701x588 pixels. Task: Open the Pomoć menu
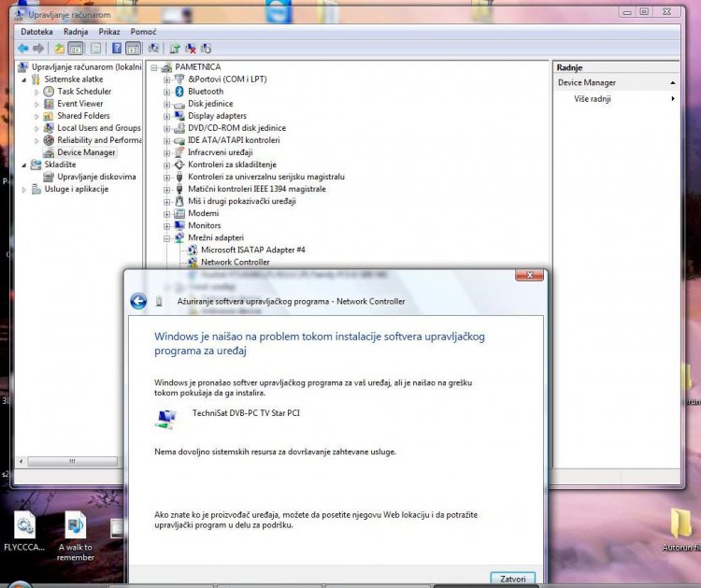tap(144, 32)
